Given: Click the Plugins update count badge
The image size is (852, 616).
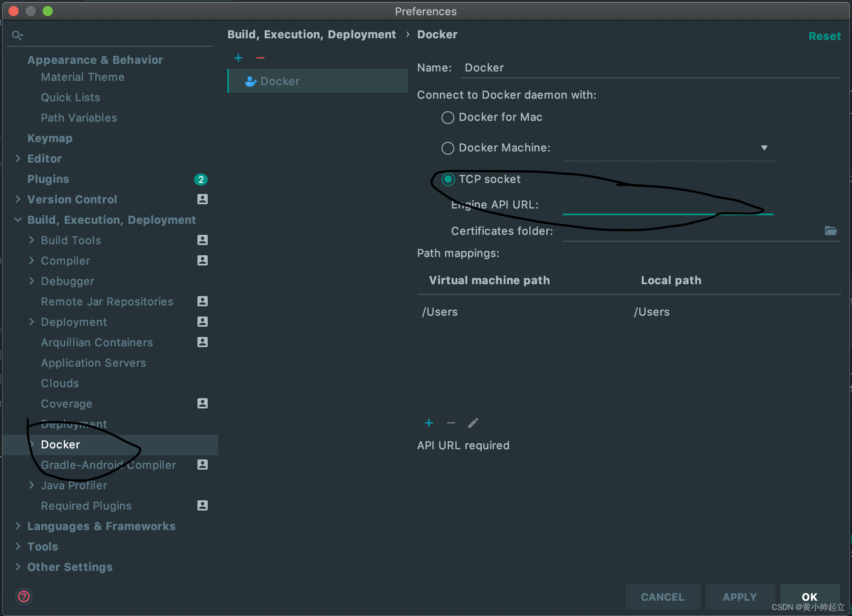Looking at the screenshot, I should (201, 180).
